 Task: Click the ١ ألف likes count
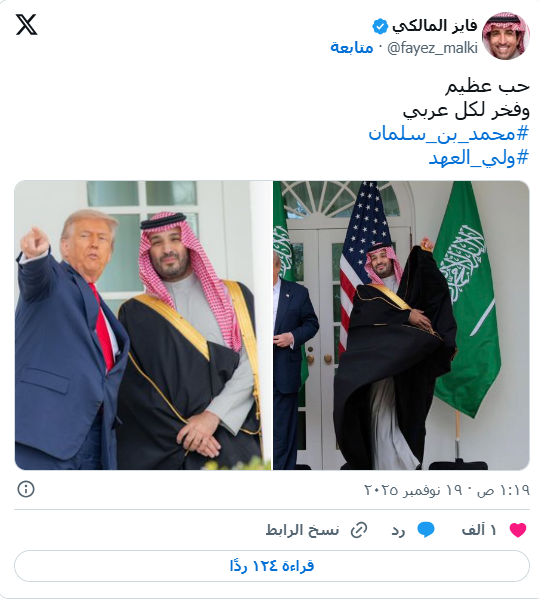(x=479, y=530)
